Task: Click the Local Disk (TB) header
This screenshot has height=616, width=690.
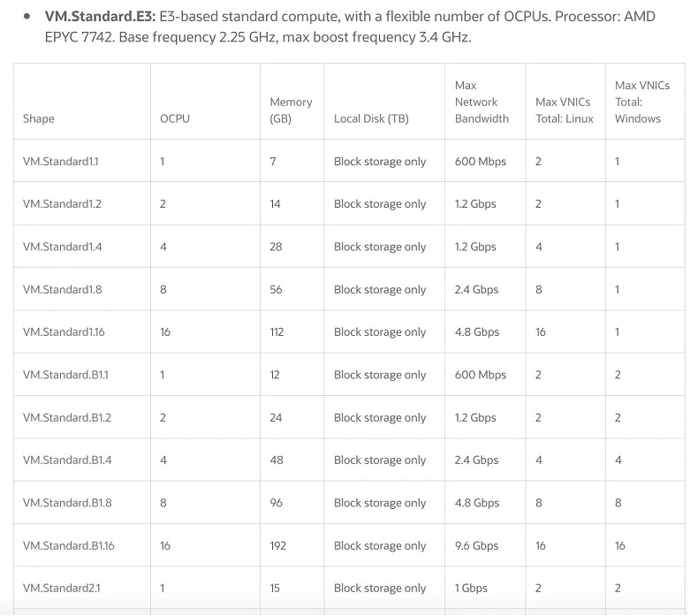Action: (x=371, y=119)
